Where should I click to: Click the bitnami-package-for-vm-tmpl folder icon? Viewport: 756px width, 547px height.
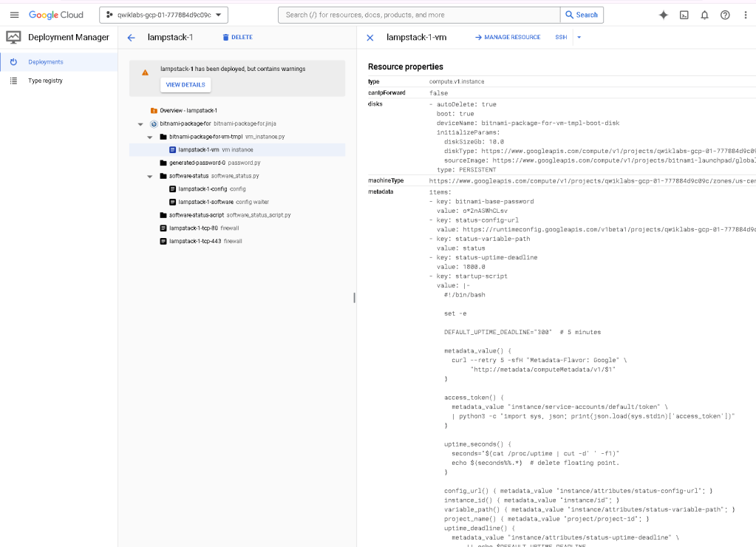163,137
